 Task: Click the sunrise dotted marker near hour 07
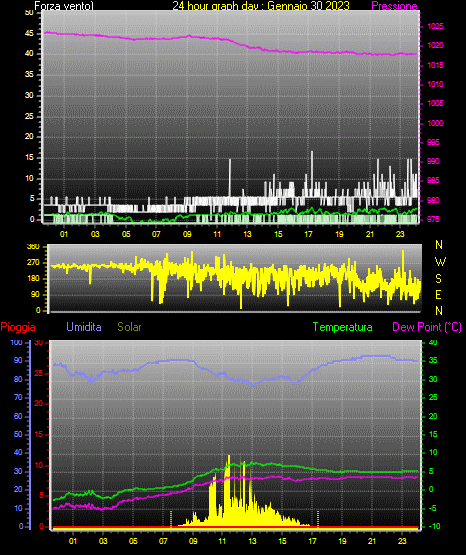171,519
